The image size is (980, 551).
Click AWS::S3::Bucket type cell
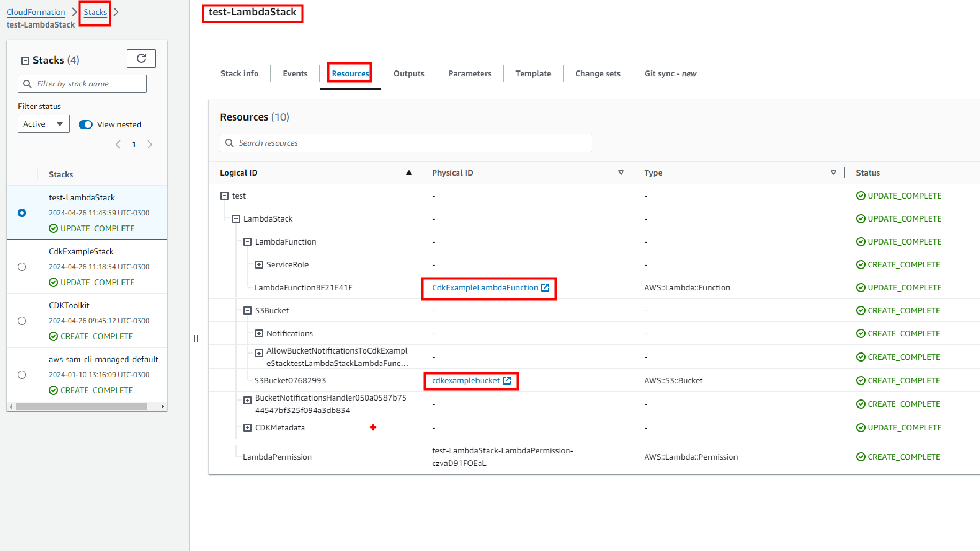673,380
